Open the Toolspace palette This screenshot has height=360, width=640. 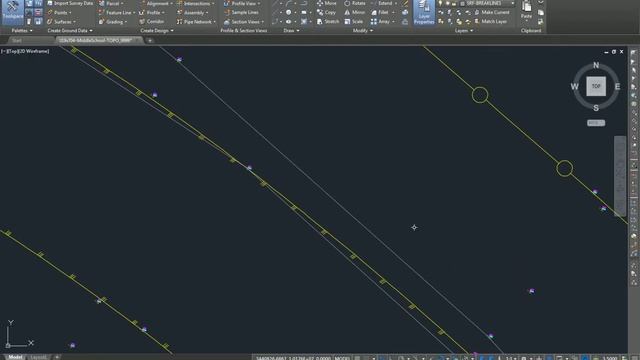click(x=13, y=12)
